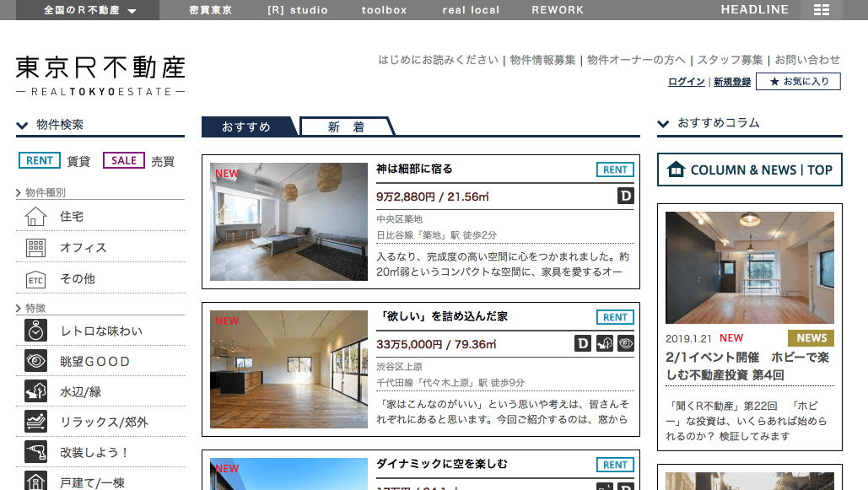Screen dimensions: 868x490
Task: Open the 神は細部に宿る listing title
Action: point(415,169)
